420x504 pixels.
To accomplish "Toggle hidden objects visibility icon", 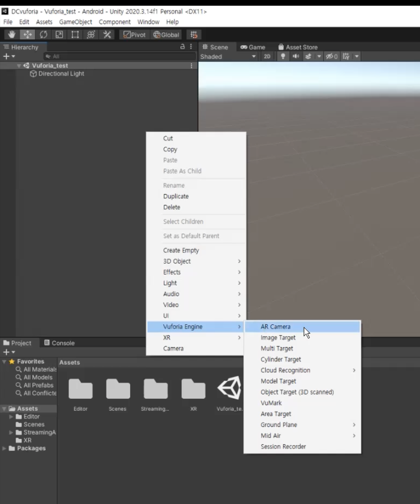I will click(x=331, y=56).
